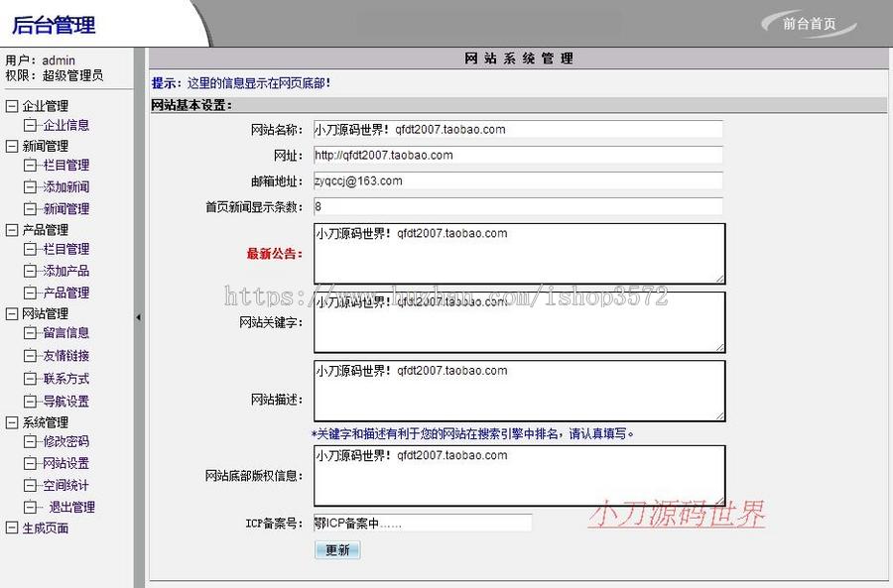Collapse the 企业管理 tree node

click(14, 105)
